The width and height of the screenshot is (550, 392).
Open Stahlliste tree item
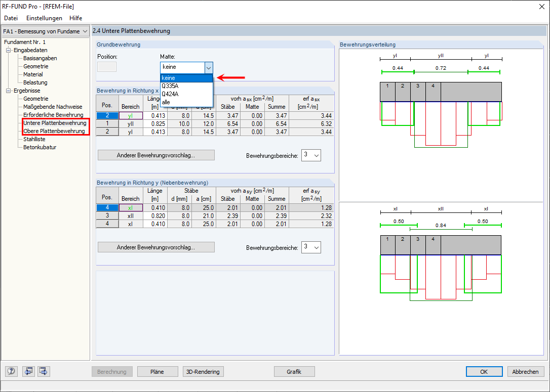click(x=34, y=139)
